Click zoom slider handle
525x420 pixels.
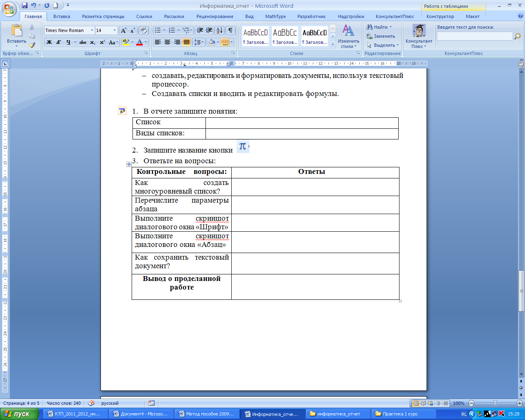coord(495,403)
